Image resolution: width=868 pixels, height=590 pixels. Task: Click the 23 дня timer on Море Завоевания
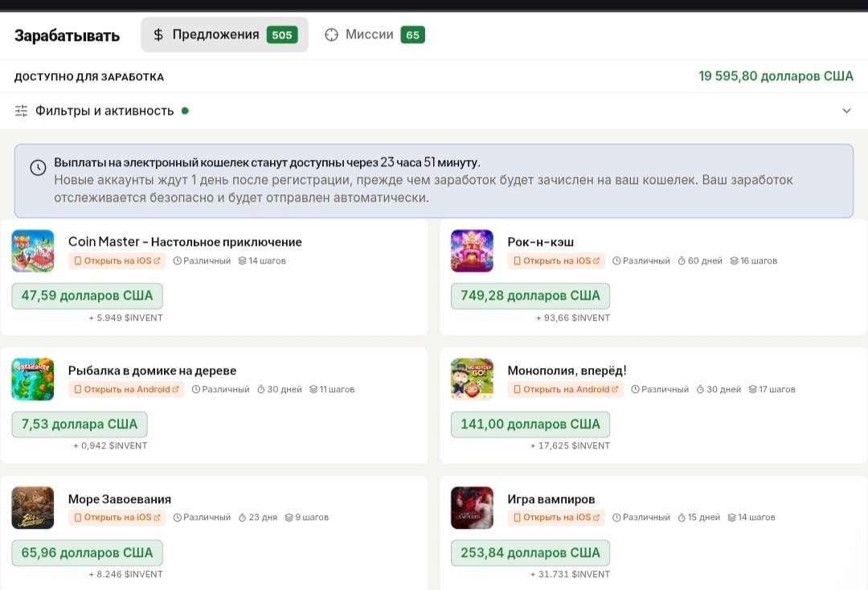pyautogui.click(x=258, y=518)
